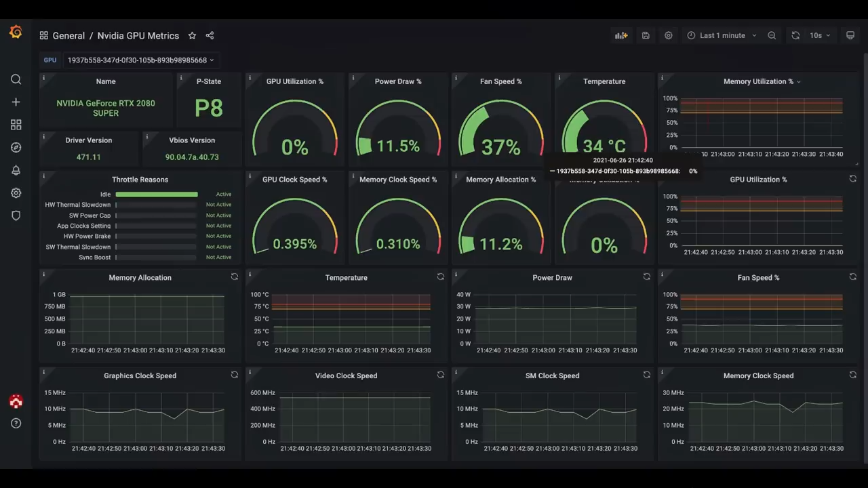Click info icon on the Name panel
The width and height of the screenshot is (868, 488).
tap(43, 78)
